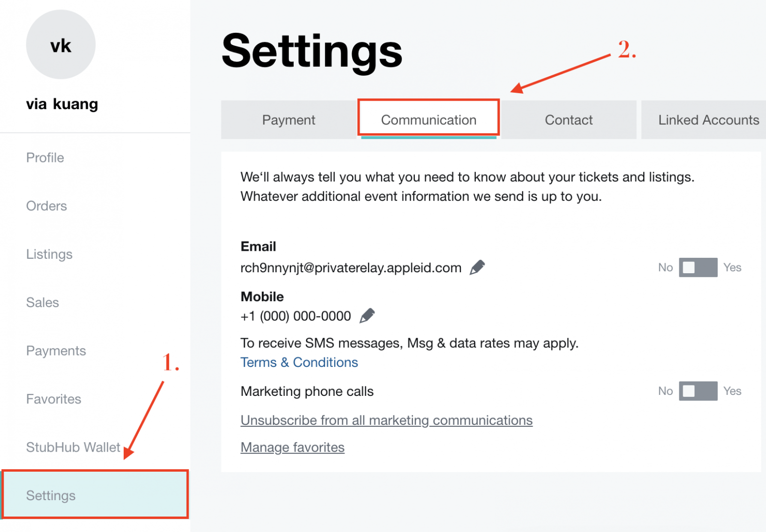
Task: Open the Manage favorites link
Action: pos(293,447)
